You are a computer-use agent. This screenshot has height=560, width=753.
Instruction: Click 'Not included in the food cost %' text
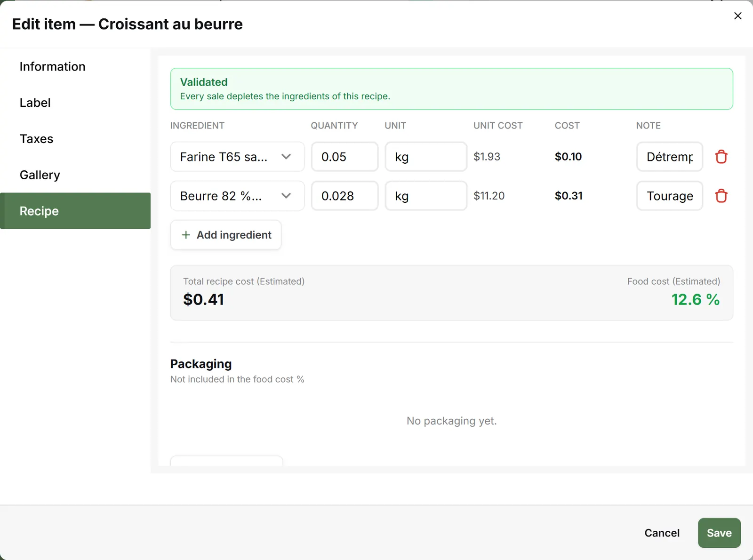(x=237, y=379)
